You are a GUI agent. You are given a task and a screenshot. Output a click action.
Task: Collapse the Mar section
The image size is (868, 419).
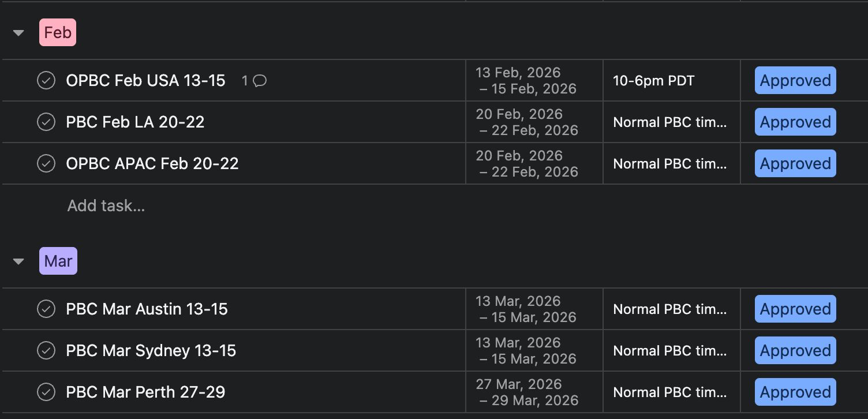(18, 261)
